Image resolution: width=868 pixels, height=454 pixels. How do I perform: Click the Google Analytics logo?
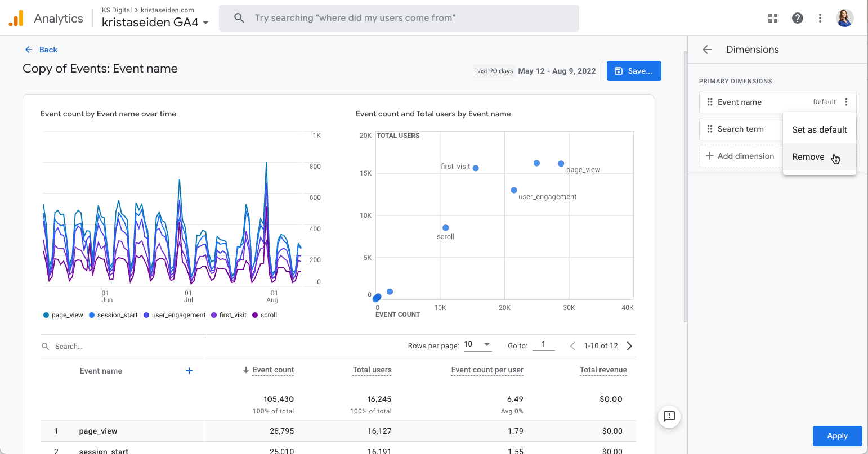click(16, 19)
